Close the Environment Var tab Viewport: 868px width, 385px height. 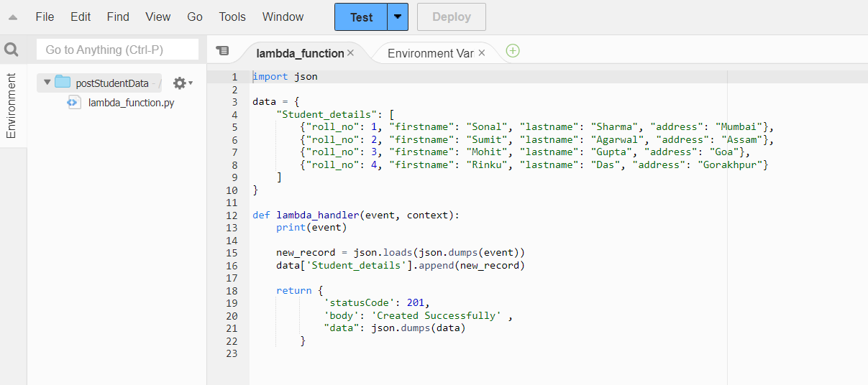pyautogui.click(x=482, y=53)
